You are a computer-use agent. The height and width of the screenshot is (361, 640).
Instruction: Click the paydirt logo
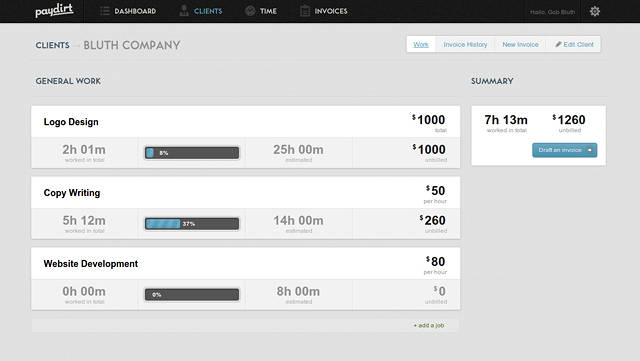tap(54, 11)
